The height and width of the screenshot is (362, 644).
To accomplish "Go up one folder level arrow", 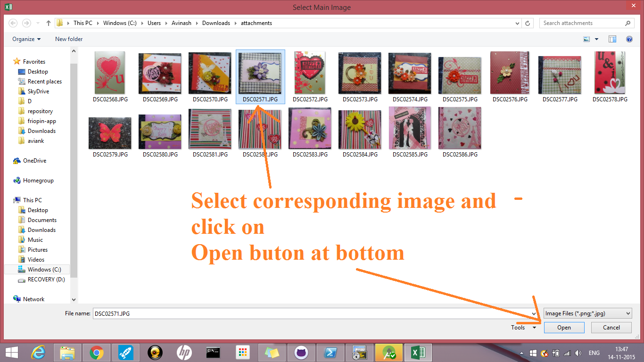I will coord(49,23).
